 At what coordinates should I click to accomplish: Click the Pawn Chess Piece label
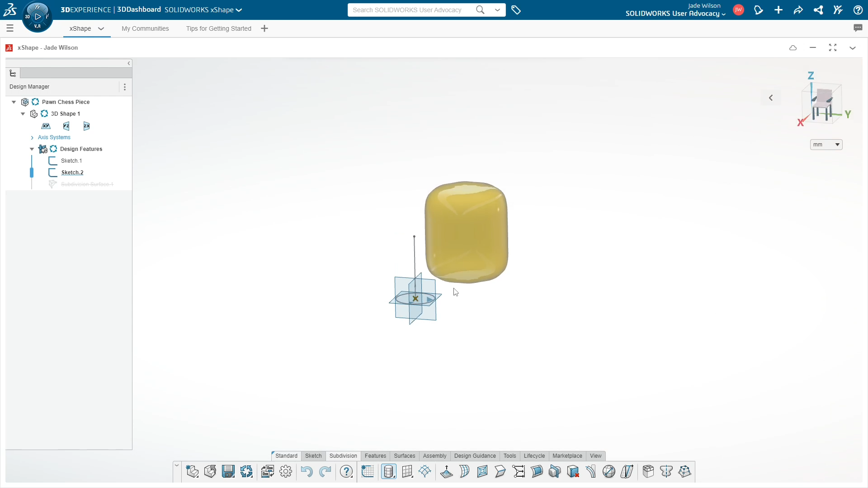(x=66, y=101)
